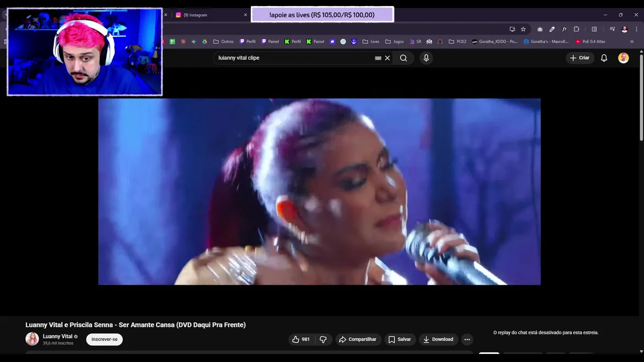Image resolution: width=644 pixels, height=362 pixels.
Task: Open the dark red arch bookmark icon
Action: [x=440, y=42]
